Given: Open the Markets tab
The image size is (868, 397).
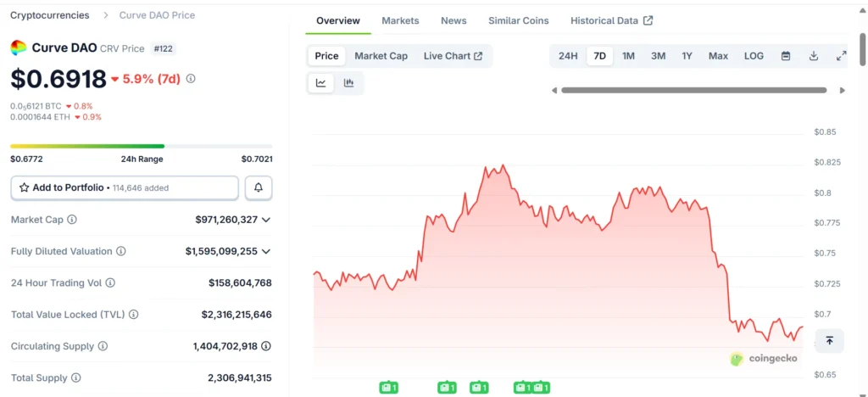Looking at the screenshot, I should coord(400,20).
